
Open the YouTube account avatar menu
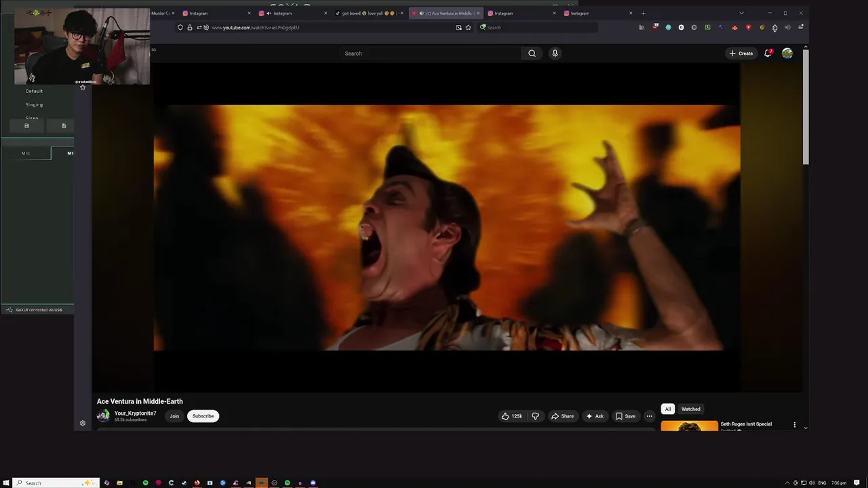click(x=787, y=53)
